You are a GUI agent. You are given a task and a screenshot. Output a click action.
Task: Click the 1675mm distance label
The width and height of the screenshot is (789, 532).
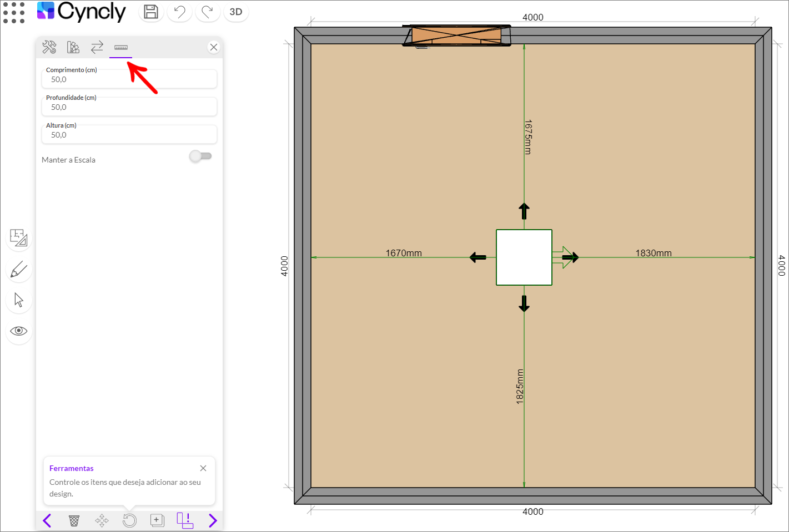[x=528, y=137]
